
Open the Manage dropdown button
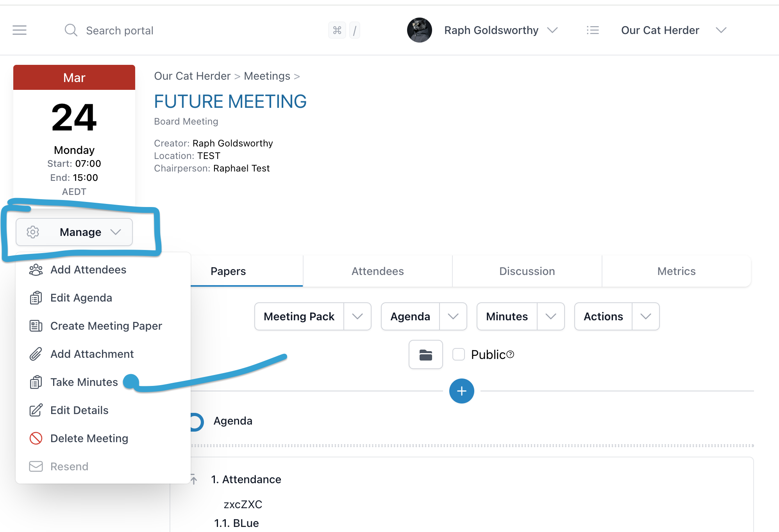coord(74,232)
